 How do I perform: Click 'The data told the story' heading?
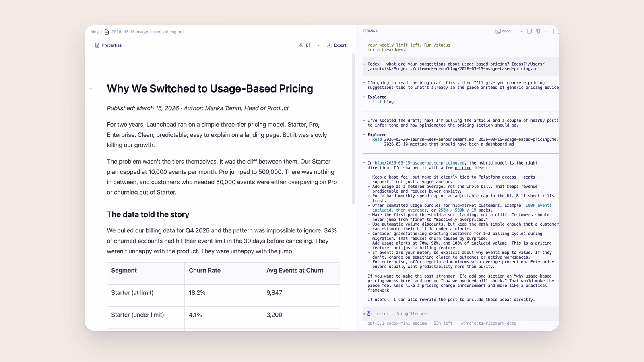(x=148, y=214)
